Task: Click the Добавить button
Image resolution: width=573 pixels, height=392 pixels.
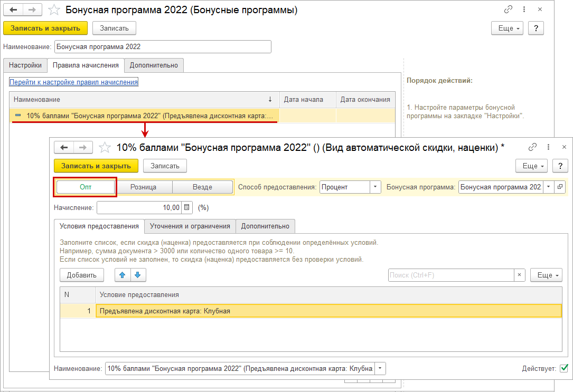Action: [82, 275]
